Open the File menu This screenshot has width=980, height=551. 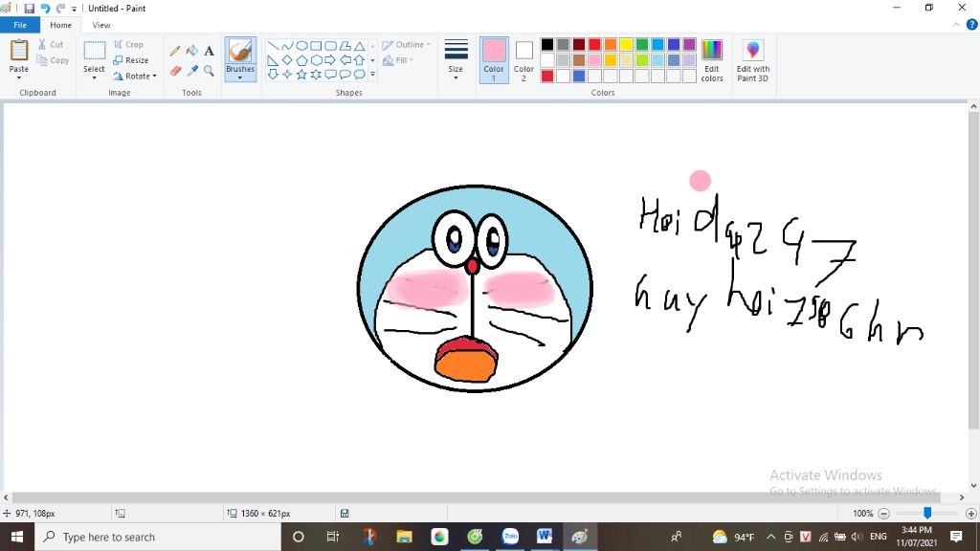20,25
